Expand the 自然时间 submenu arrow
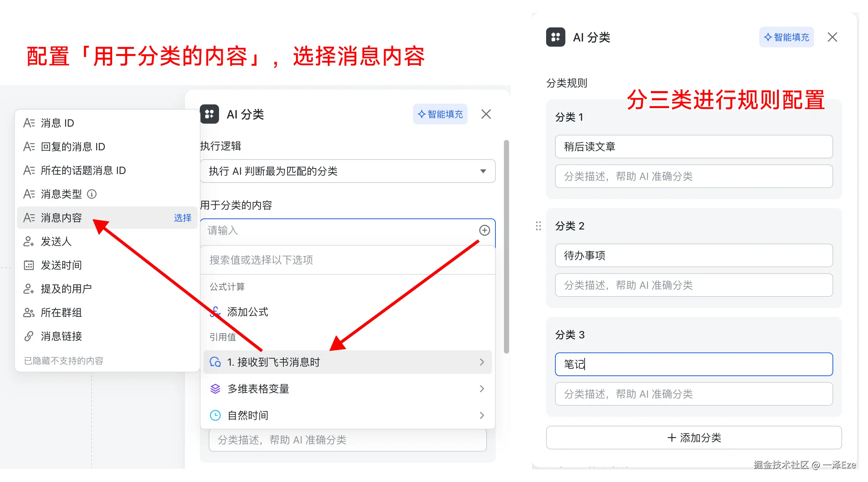Screen dimensions: 868x482 pos(481,415)
